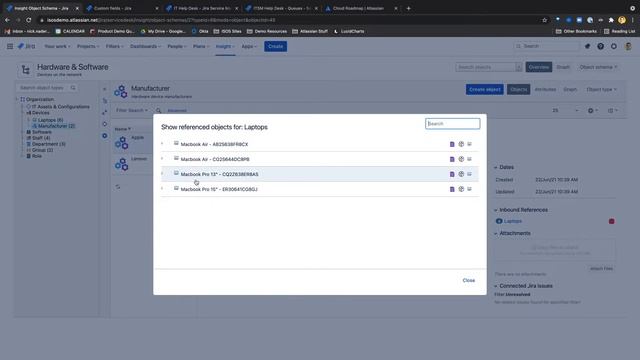Click purple document icon for Macbook Air CQ25644DC8PB
640x360 pixels.
pyautogui.click(x=452, y=159)
